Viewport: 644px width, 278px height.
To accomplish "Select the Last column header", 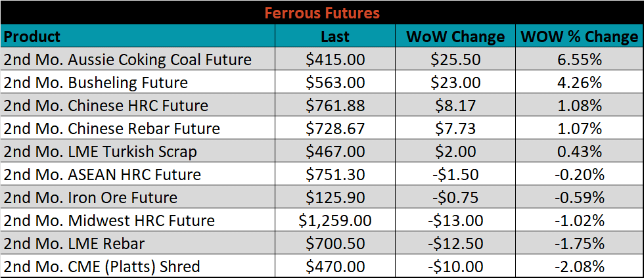I will pos(335,36).
